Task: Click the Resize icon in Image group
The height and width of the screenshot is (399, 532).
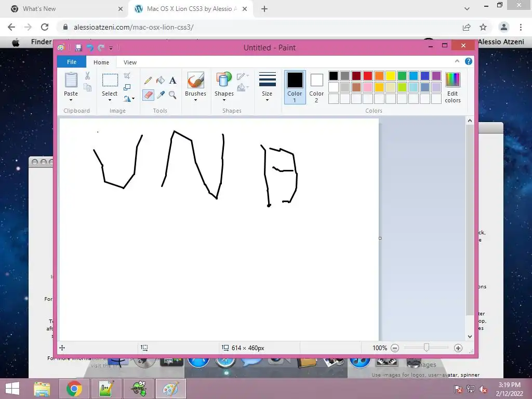Action: tap(127, 87)
